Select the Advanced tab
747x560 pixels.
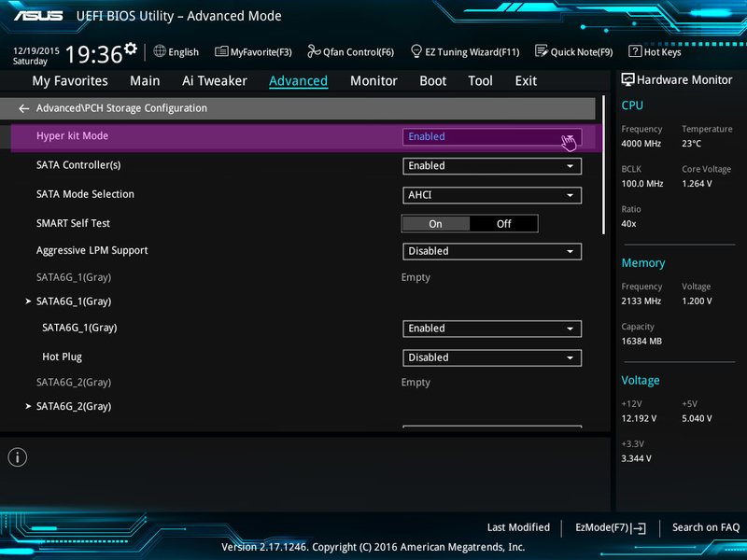coord(298,81)
